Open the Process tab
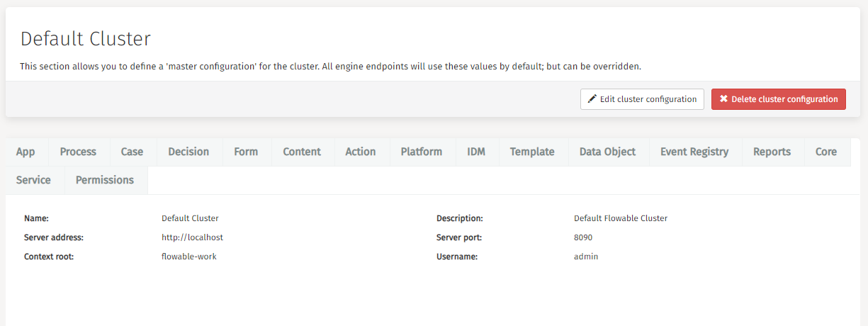The height and width of the screenshot is (326, 868). 78,152
